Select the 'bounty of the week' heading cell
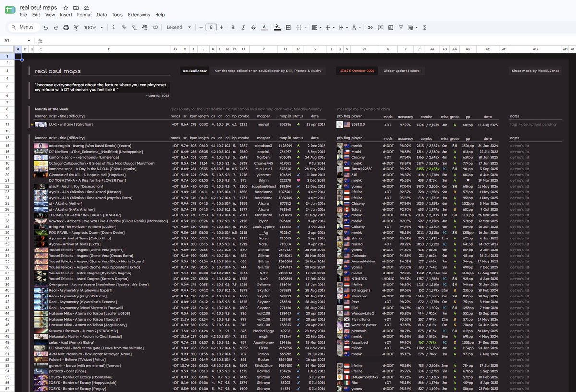The width and height of the screenshot is (576, 392). coord(51,109)
